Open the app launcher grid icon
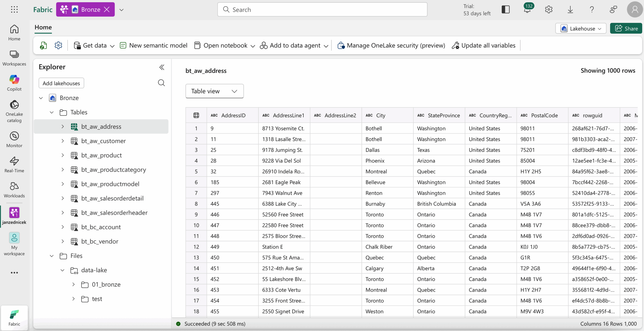Viewport: 644px width, 331px height. 14,10
